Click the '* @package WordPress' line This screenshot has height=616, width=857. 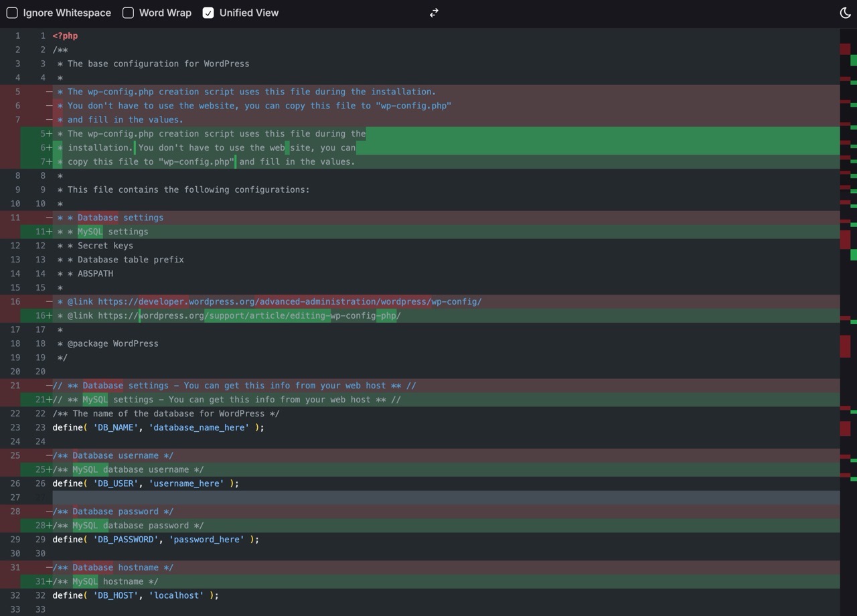point(420,343)
